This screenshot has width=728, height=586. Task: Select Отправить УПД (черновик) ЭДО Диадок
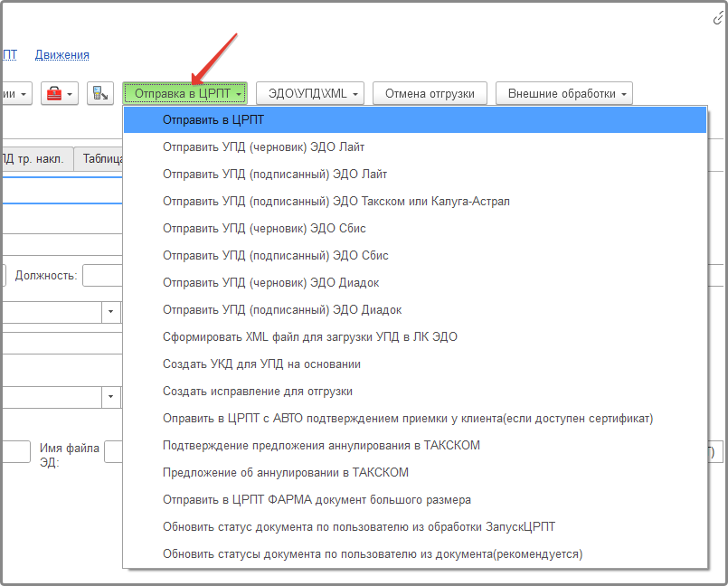(415, 283)
